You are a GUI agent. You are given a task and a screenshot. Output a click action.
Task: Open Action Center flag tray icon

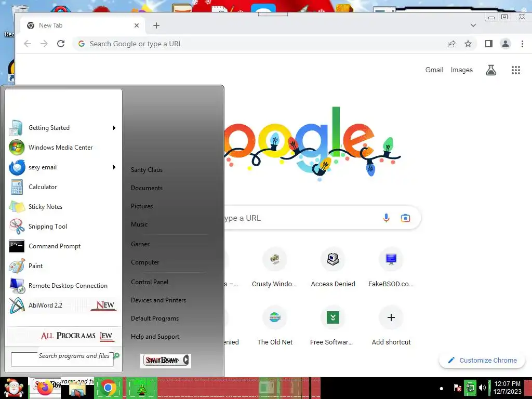(457, 388)
